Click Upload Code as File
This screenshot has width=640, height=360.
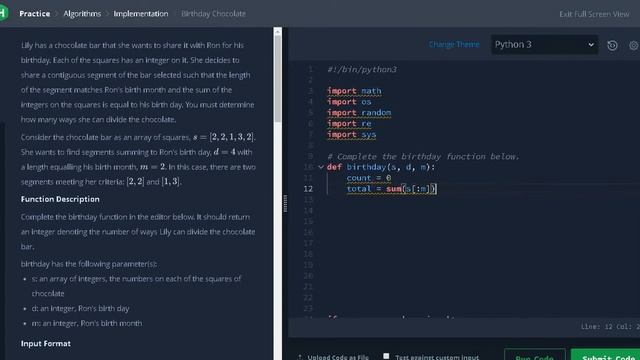pos(333,357)
